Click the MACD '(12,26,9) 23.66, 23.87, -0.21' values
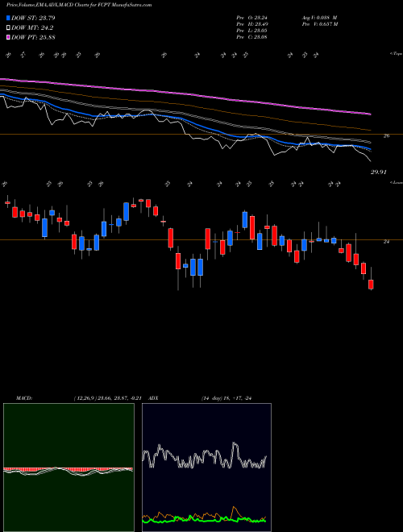 [107, 398]
